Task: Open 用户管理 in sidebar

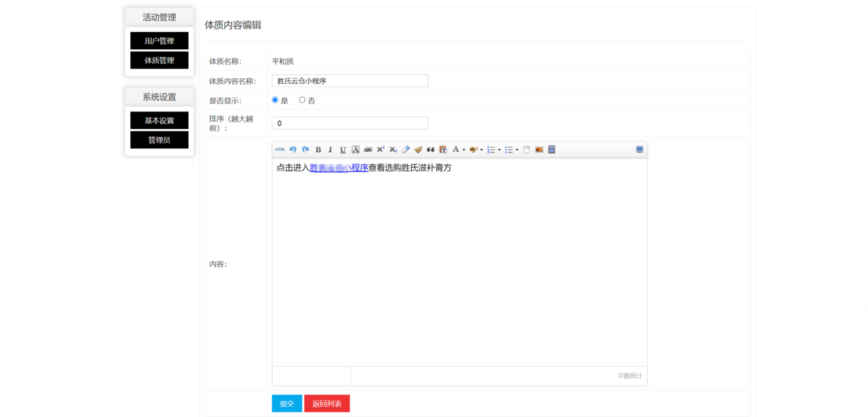Action: click(159, 41)
